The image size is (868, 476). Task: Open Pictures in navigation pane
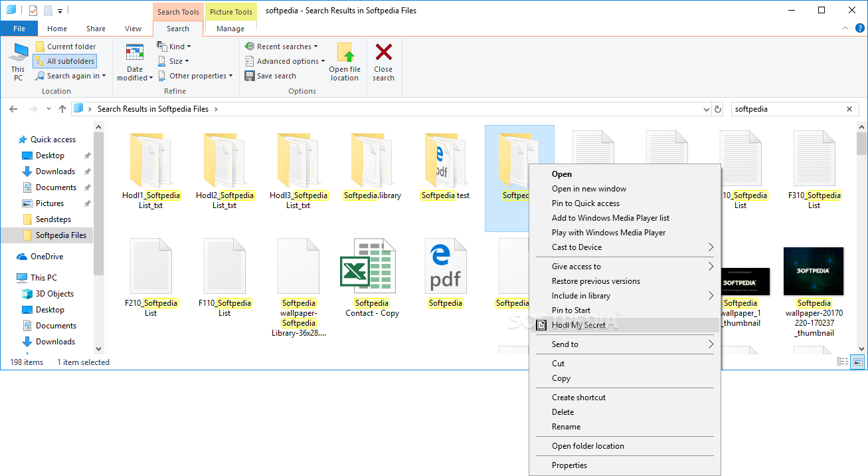pos(50,203)
